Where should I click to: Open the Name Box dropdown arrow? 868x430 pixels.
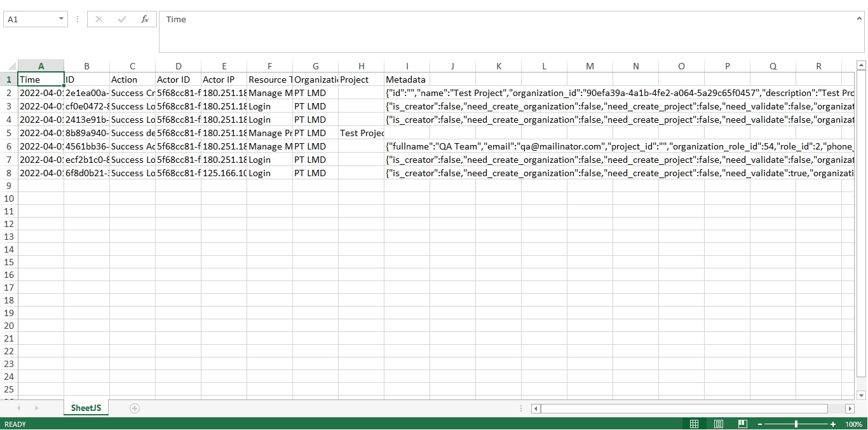pyautogui.click(x=61, y=19)
